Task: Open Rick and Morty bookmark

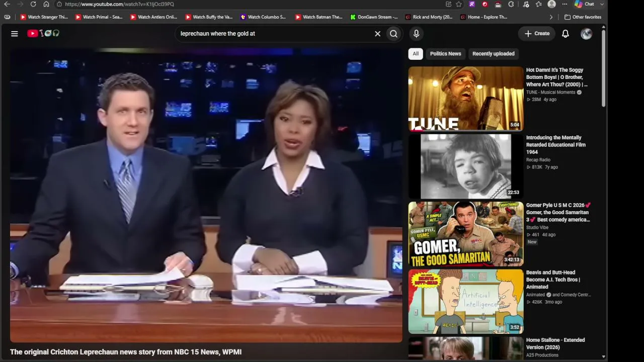Action: (429, 17)
